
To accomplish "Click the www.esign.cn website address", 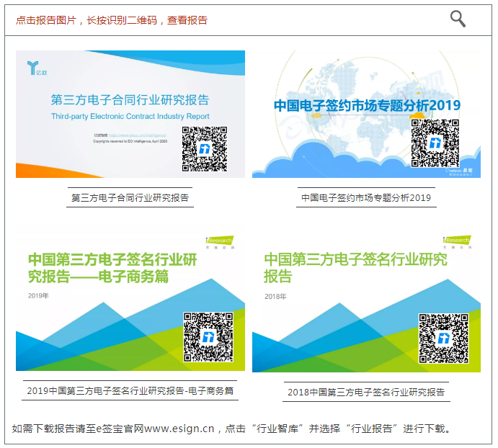I will [179, 429].
